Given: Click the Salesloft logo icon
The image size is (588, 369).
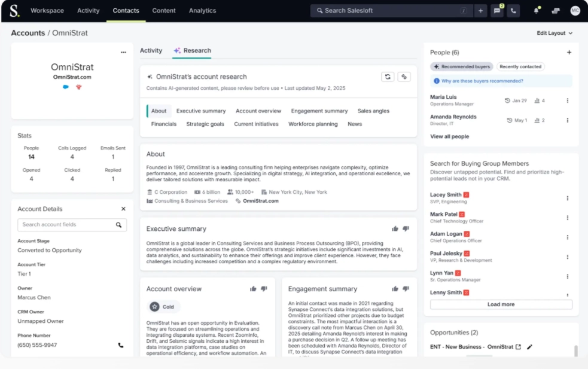Looking at the screenshot, I should click(14, 11).
